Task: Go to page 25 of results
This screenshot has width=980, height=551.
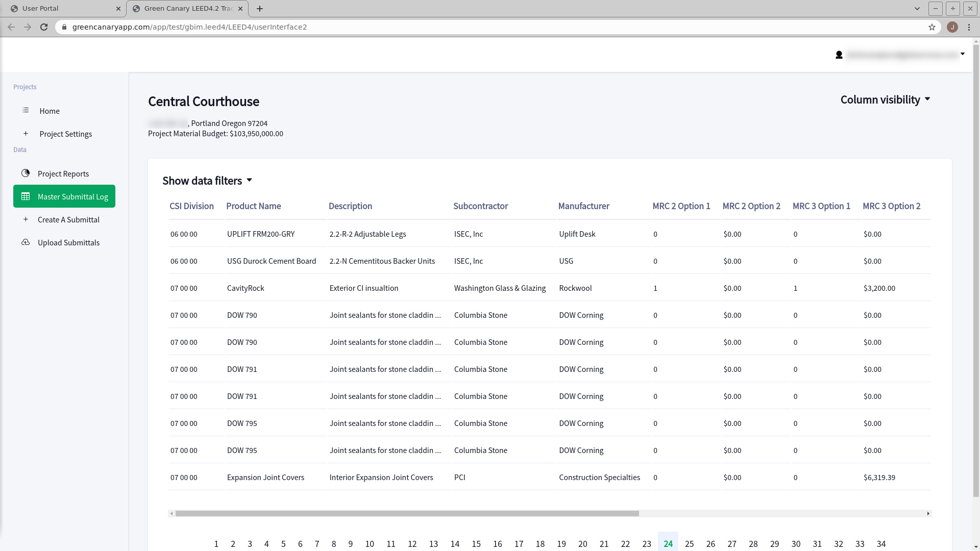Action: [x=689, y=544]
